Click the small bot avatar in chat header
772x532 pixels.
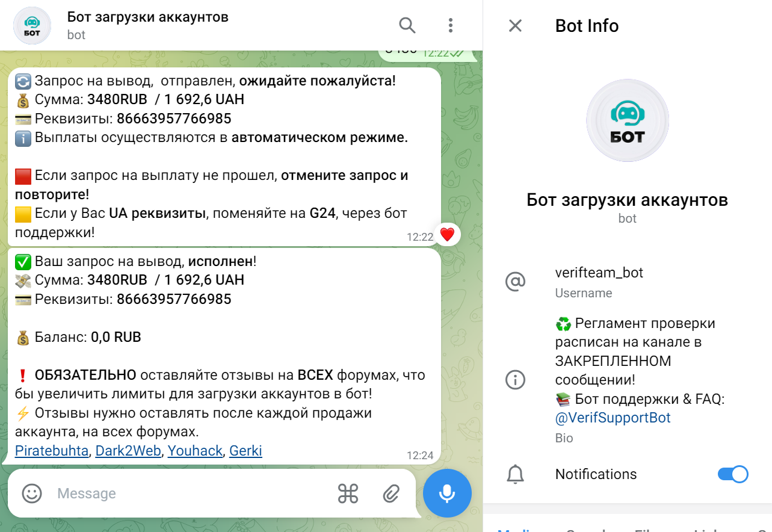(x=32, y=25)
